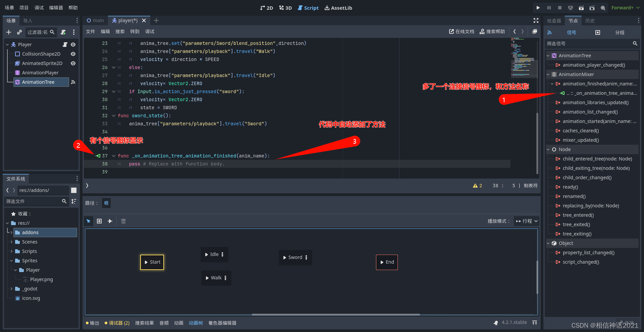The width and height of the screenshot is (644, 332).
Task: Toggle filesystem split view mode
Action: (x=74, y=190)
